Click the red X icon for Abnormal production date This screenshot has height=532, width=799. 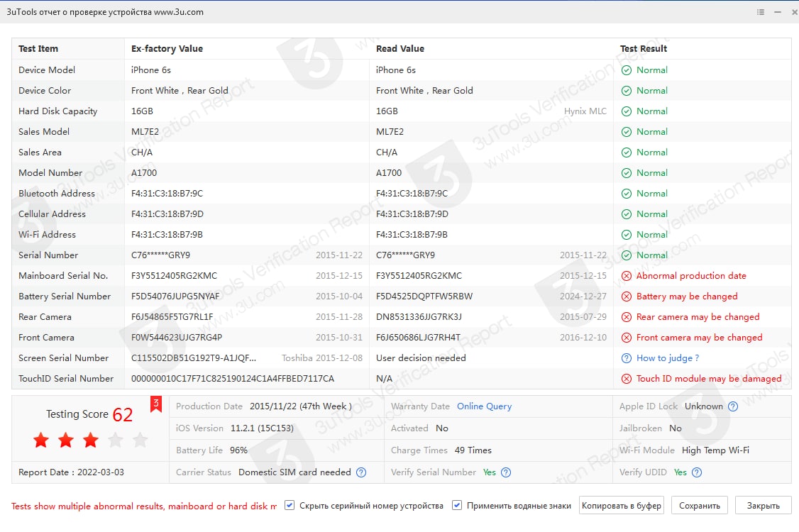(627, 276)
